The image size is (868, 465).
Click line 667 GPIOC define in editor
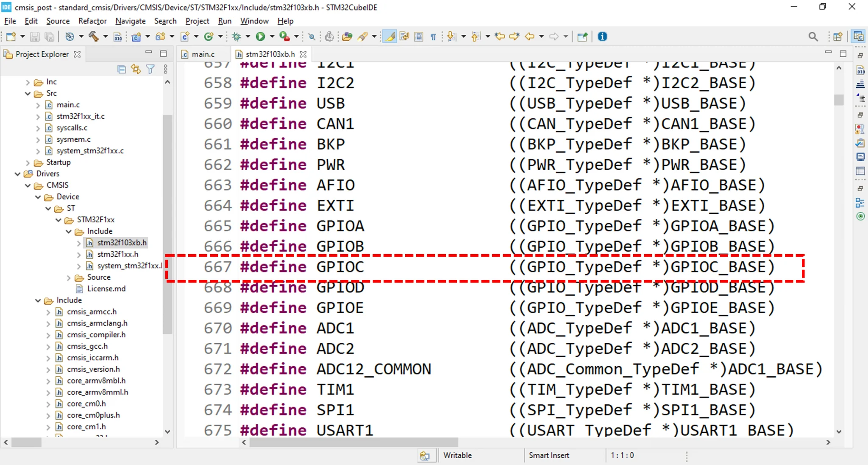[340, 267]
